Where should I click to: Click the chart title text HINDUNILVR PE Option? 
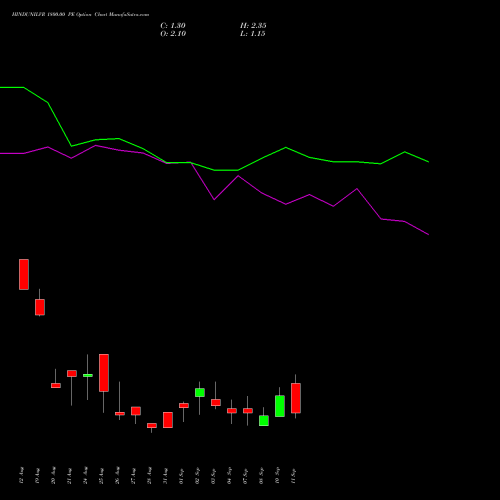click(80, 15)
